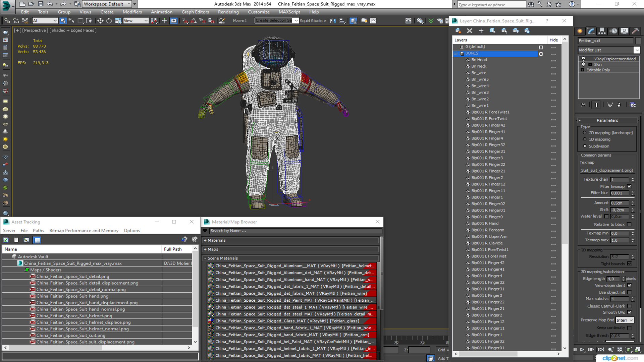Toggle Skin modifier lightbulb on/off

pos(583,64)
